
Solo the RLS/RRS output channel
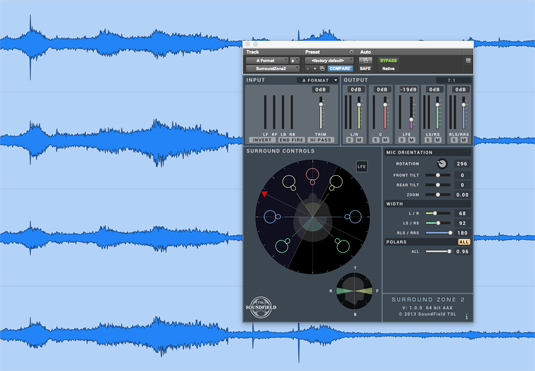click(x=454, y=140)
